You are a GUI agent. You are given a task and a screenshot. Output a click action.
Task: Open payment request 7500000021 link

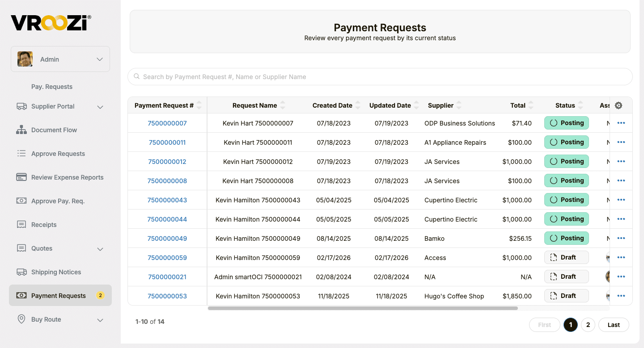tap(167, 277)
